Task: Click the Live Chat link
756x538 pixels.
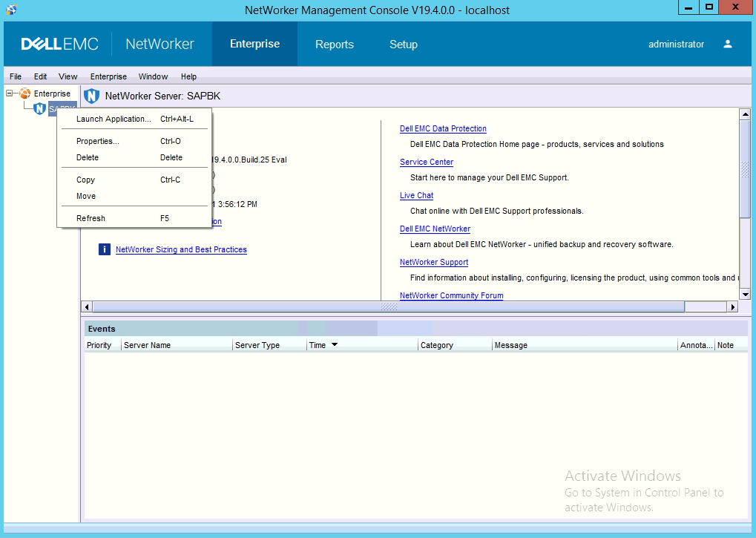Action: [416, 195]
